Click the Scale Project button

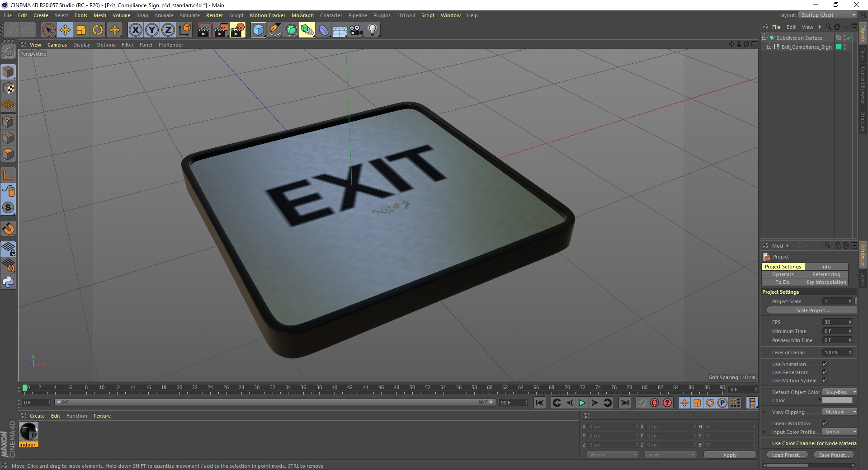point(812,310)
